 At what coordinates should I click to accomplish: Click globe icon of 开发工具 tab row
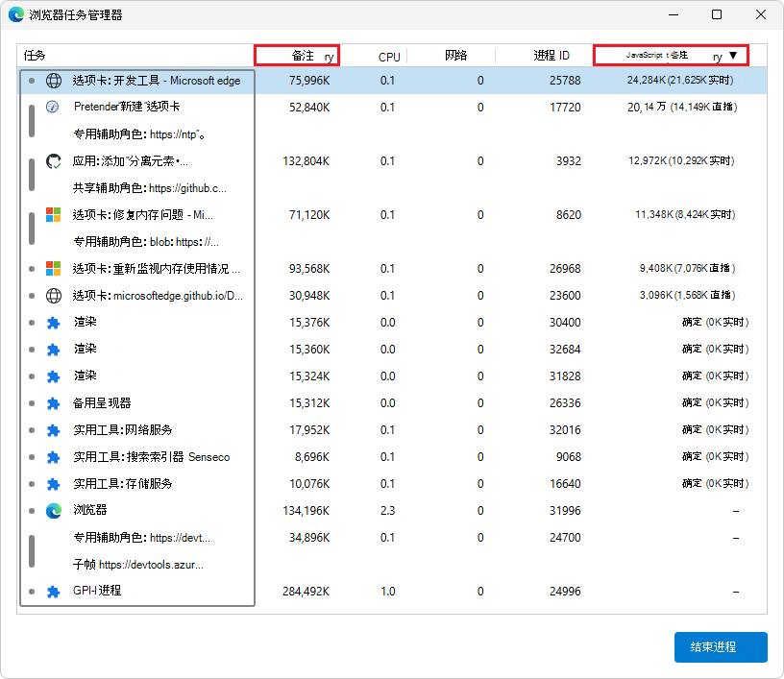tap(54, 81)
